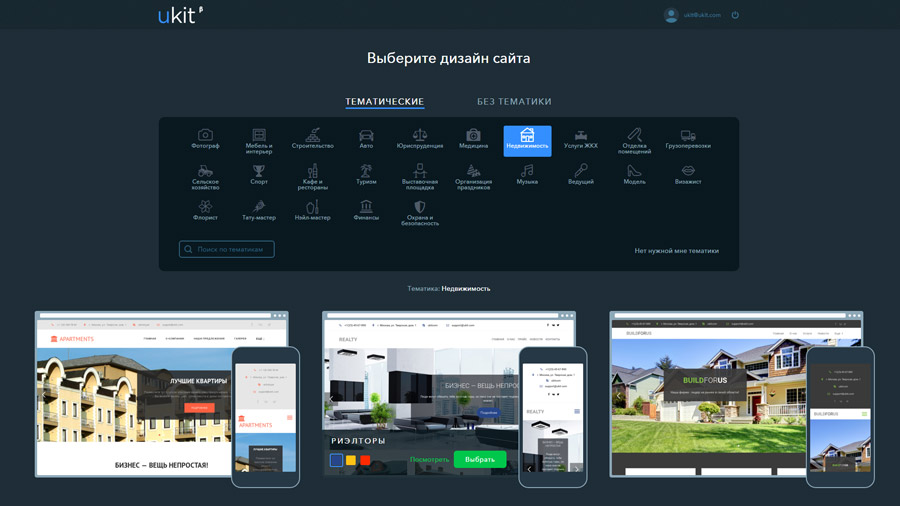Image resolution: width=900 pixels, height=506 pixels.
Task: Choose the Туризм palm tree icon
Action: pyautogui.click(x=366, y=172)
